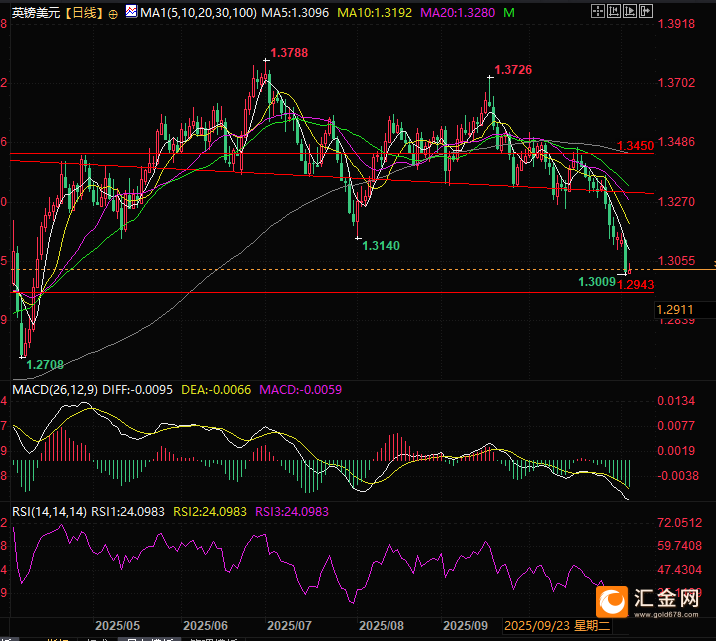Viewport: 716px width, 641px height.
Task: Click the 1.3788 high price annotation
Action: coord(288,52)
